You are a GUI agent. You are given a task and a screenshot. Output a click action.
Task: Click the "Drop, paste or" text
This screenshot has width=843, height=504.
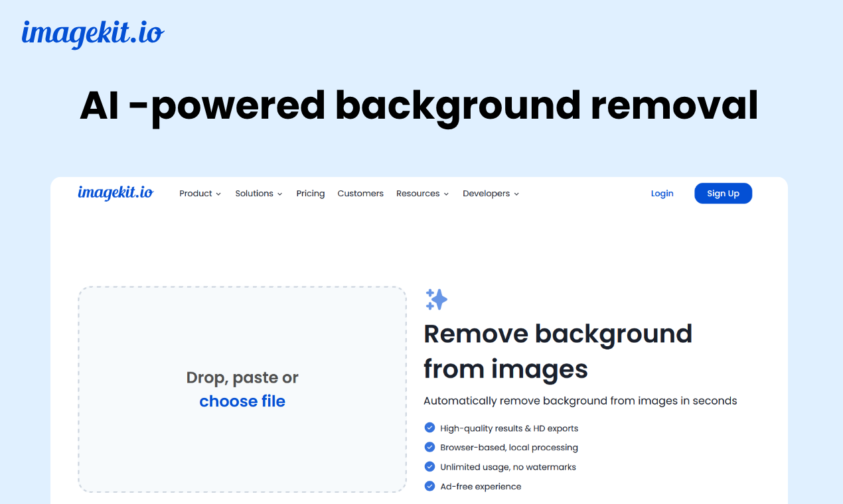click(242, 377)
